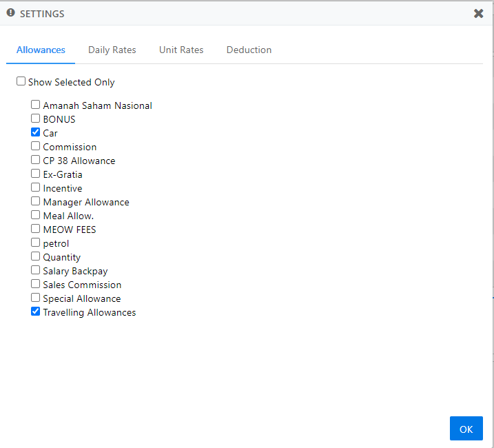Tick the Amanah Saham Nasional checkbox

point(35,104)
